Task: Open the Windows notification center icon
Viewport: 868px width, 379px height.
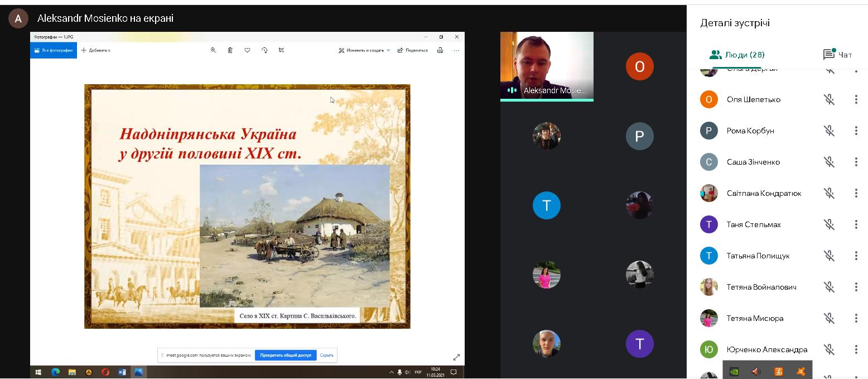Action: pyautogui.click(x=454, y=372)
